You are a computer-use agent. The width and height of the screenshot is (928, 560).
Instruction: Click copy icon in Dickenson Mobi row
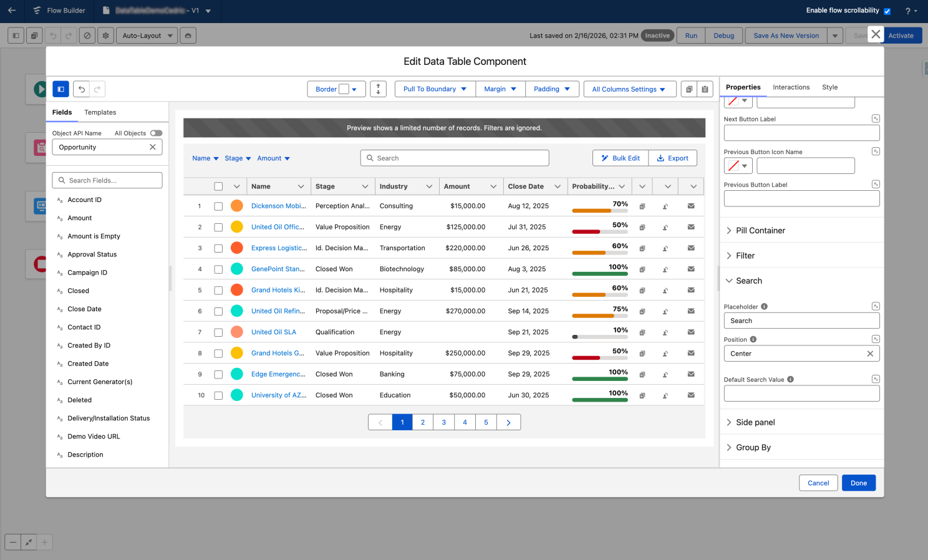click(x=642, y=206)
